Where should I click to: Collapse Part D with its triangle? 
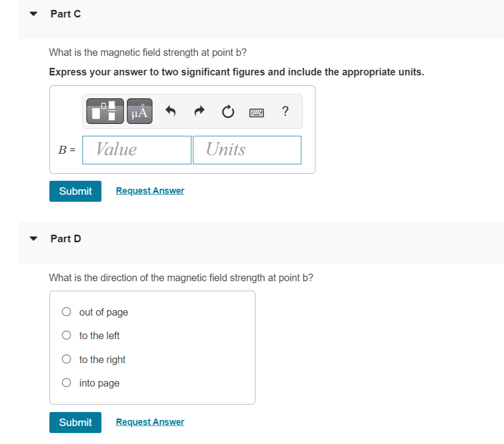[34, 239]
